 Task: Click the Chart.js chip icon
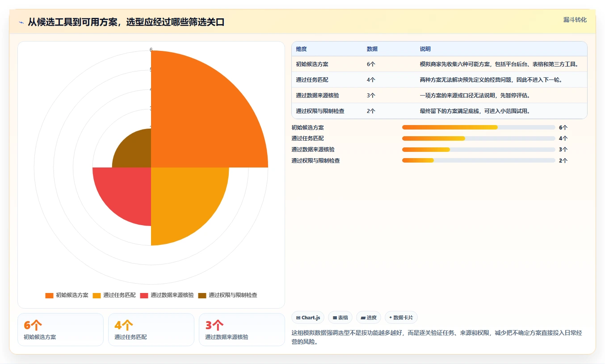coord(298,318)
